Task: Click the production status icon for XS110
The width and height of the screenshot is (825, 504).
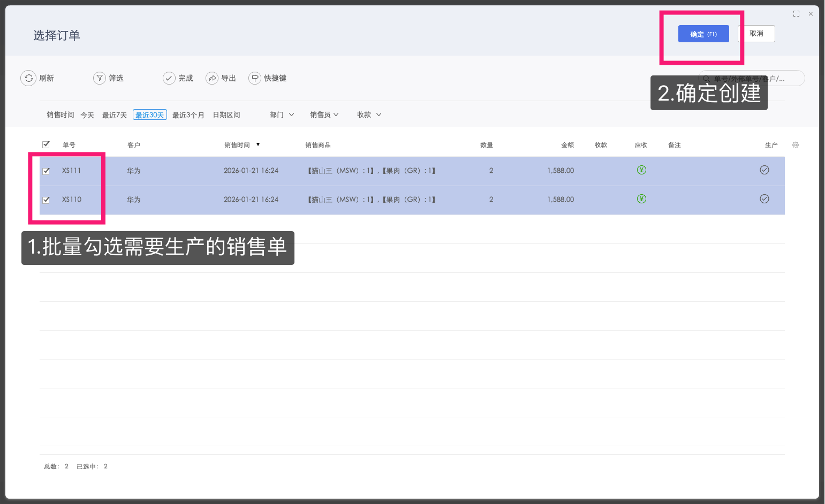Action: pyautogui.click(x=765, y=199)
